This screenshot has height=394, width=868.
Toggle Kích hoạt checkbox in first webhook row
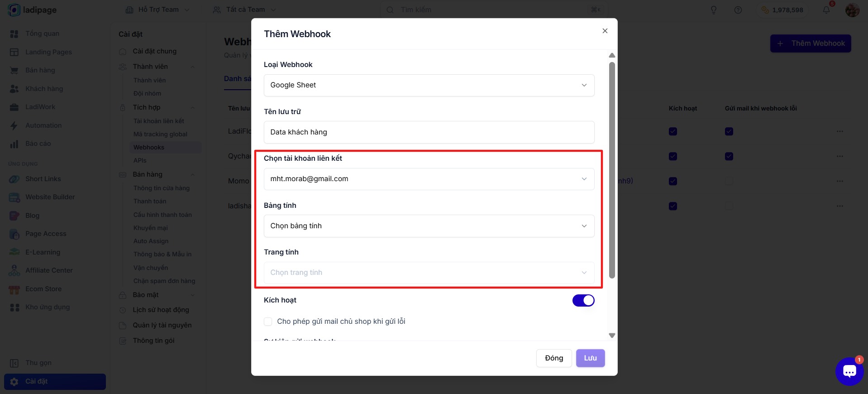673,131
